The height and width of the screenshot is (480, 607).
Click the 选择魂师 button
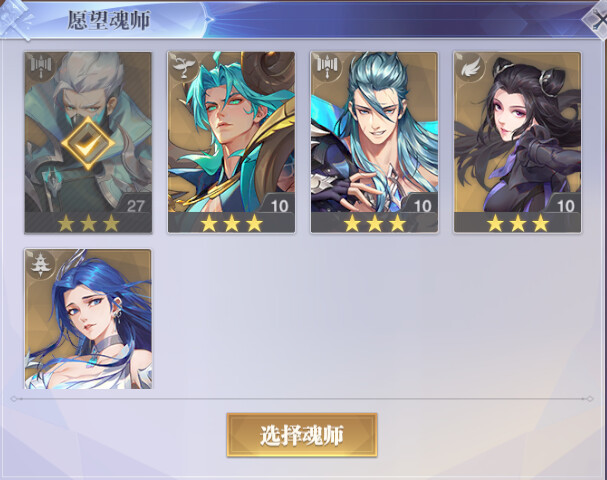302,435
